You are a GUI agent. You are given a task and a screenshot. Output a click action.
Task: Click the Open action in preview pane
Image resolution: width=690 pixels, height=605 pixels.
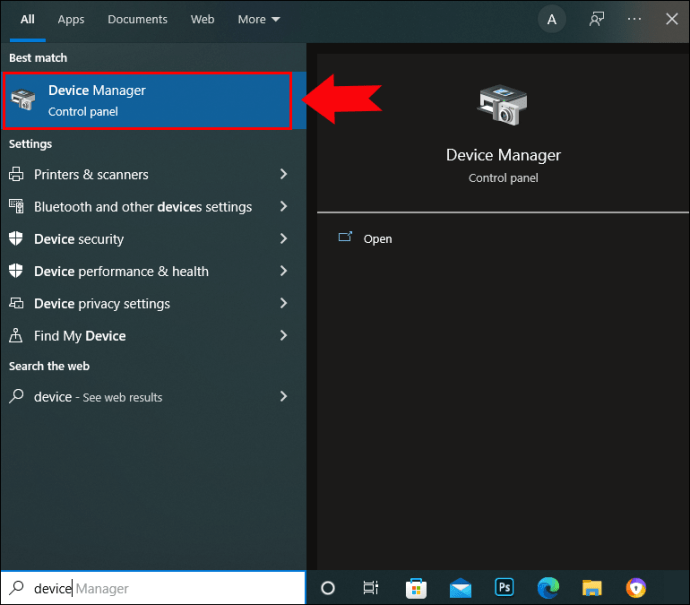378,239
